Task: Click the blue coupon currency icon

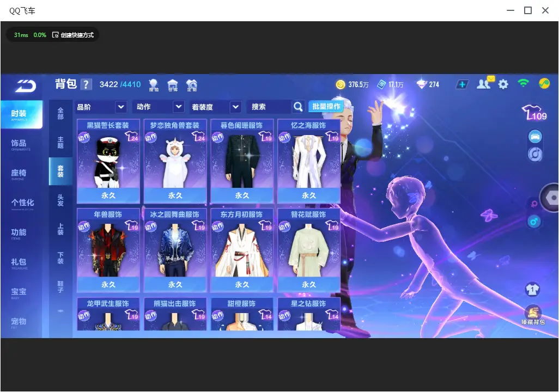Action: [x=381, y=84]
